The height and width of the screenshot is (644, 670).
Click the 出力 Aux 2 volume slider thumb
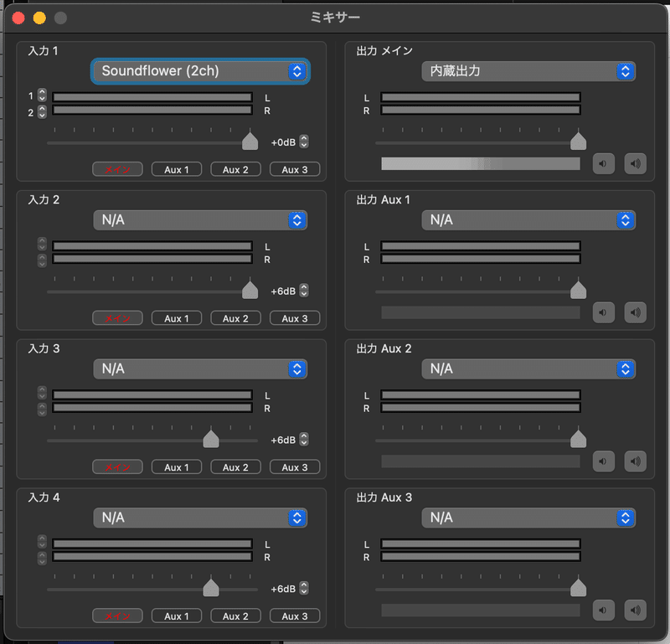(x=578, y=439)
